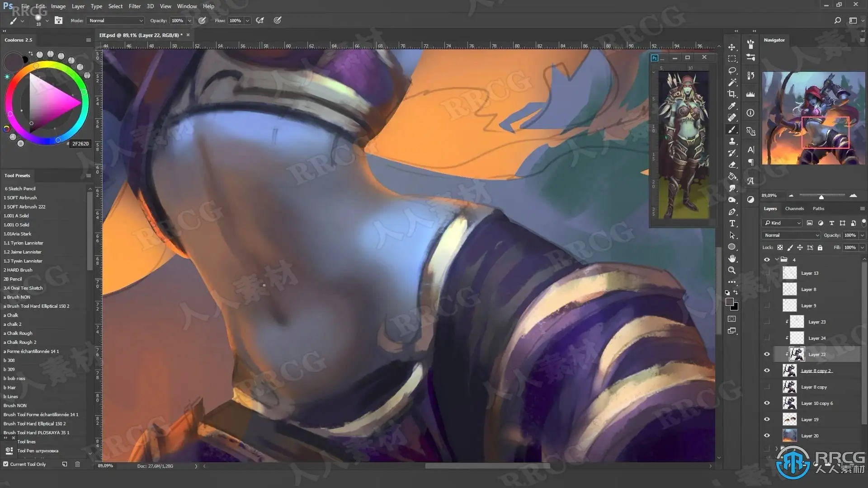Select the Horizontal Type tool
The width and height of the screenshot is (868, 488).
point(732,224)
